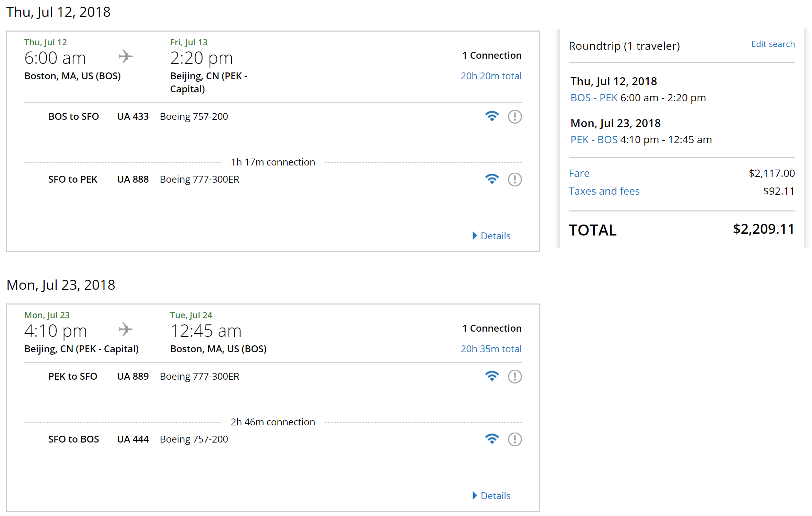Click the info alert icon for UA 889
Image resolution: width=812 pixels, height=516 pixels.
click(x=514, y=377)
